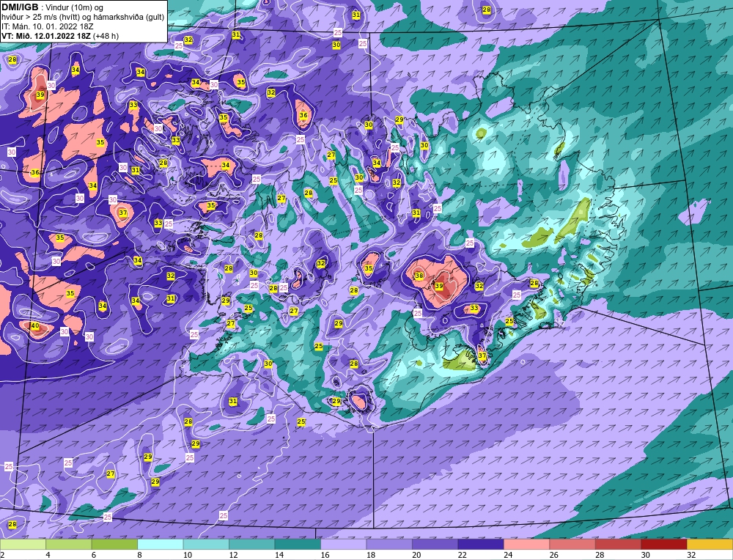Screen dimensions: 733x560
Task: Select the 22–24 m/s dark indigo legend swatch
Action: pos(481,545)
